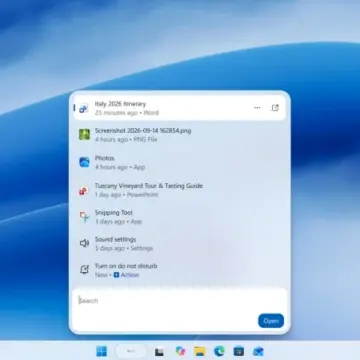Click the Snipping Tool app icon
360x360 pixels.
click(x=84, y=217)
